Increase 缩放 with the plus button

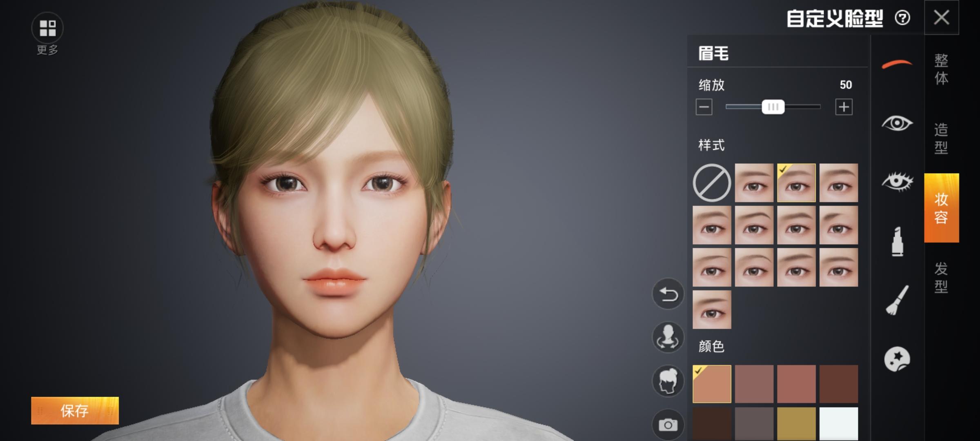pos(844,107)
